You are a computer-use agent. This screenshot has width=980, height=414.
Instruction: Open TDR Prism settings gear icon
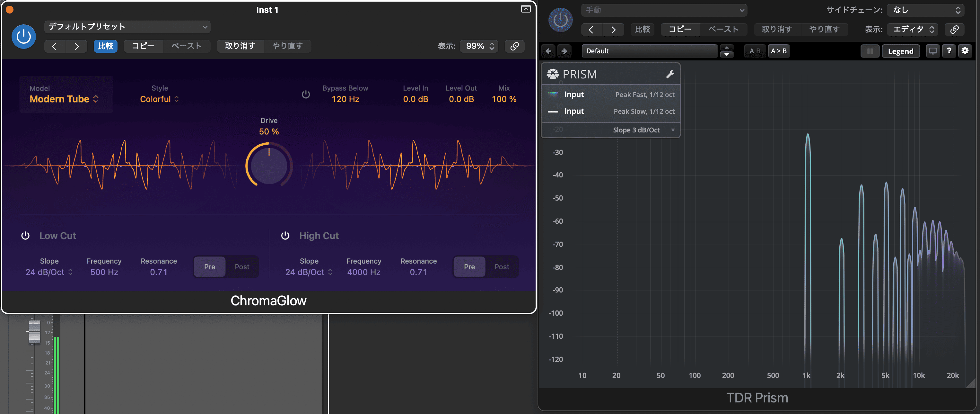[x=965, y=51]
